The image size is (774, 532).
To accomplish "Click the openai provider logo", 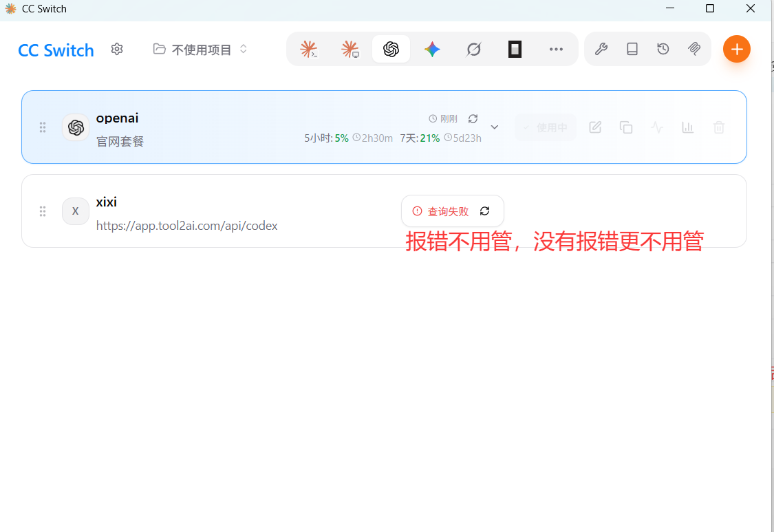I will 76,127.
